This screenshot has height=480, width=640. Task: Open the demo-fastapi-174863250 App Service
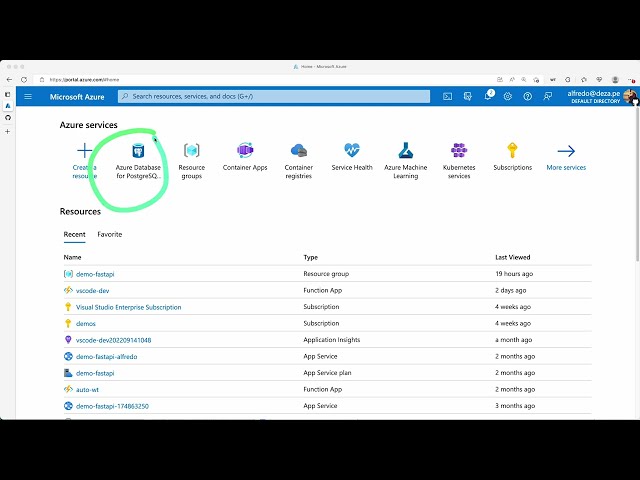coord(112,406)
